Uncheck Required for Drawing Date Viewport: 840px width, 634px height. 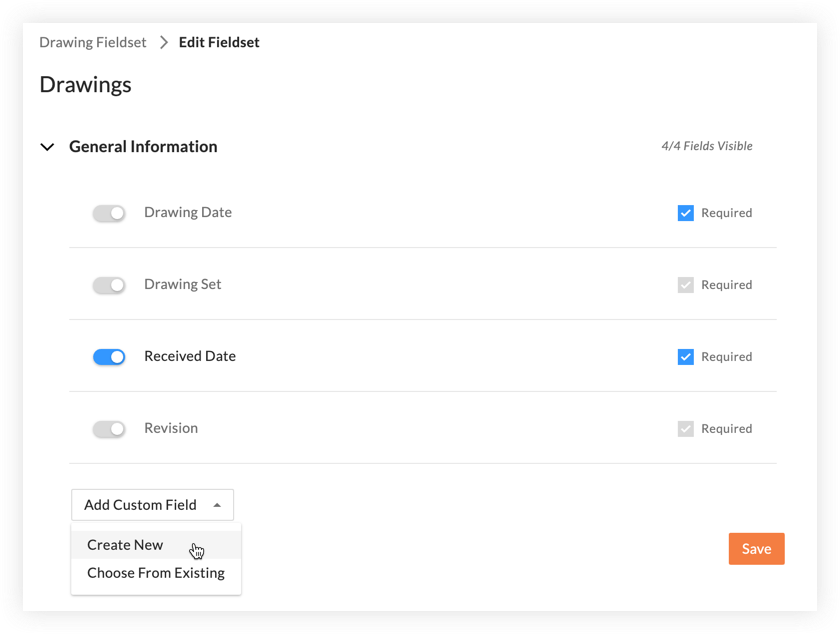(x=685, y=213)
